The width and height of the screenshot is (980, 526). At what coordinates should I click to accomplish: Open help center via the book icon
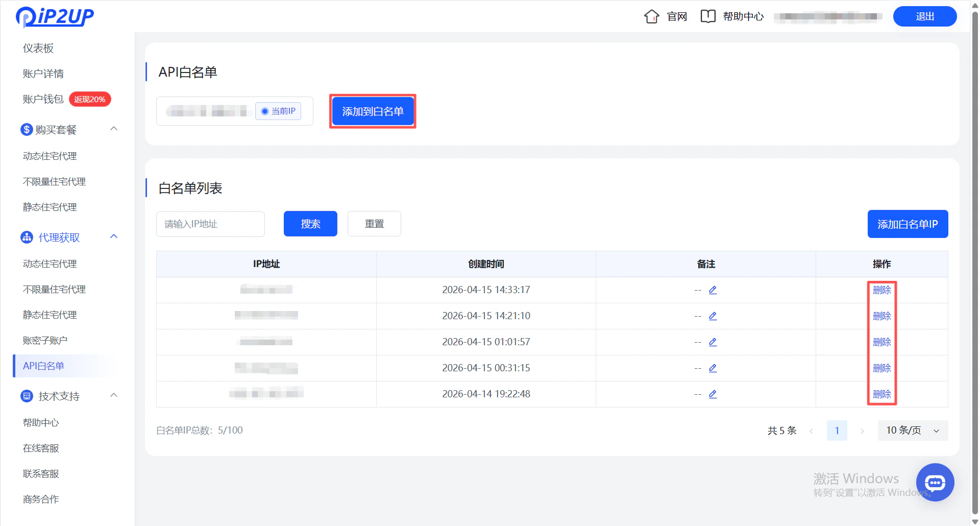[708, 16]
